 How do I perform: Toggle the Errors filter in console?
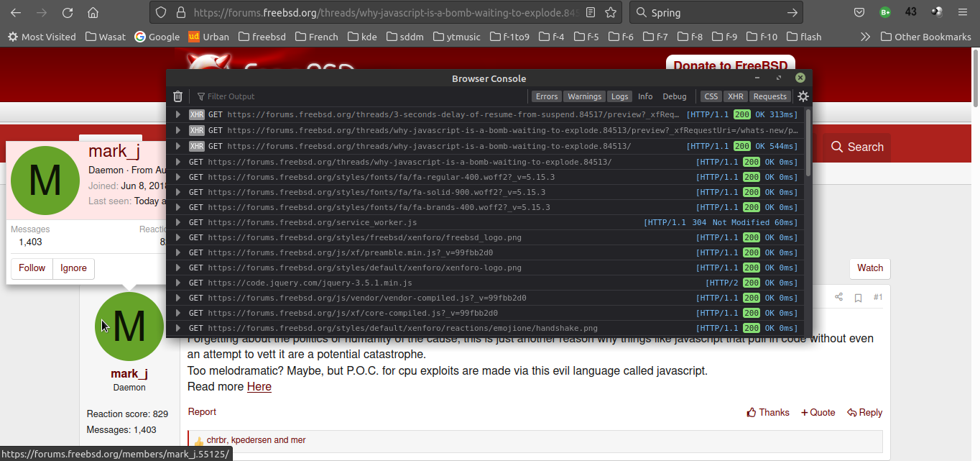click(547, 96)
